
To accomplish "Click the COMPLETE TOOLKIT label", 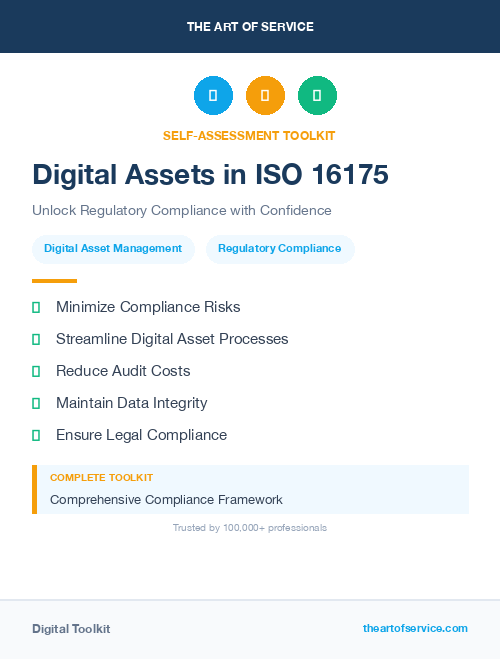I will point(101,478).
